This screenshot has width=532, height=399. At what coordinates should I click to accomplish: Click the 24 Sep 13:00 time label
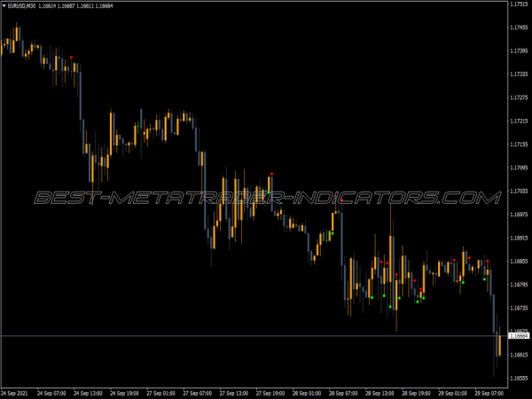click(x=88, y=393)
